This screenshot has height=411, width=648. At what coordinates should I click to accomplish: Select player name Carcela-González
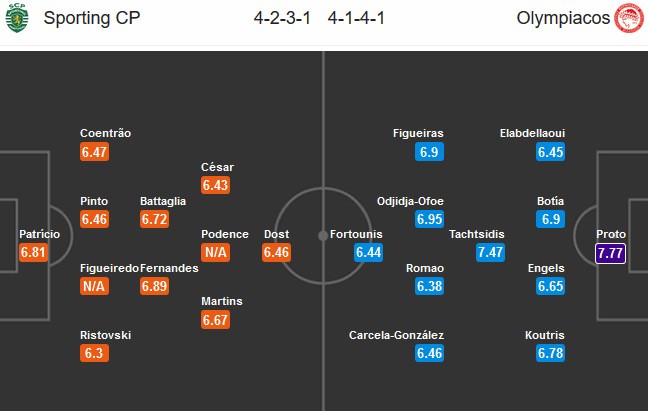[x=396, y=335]
